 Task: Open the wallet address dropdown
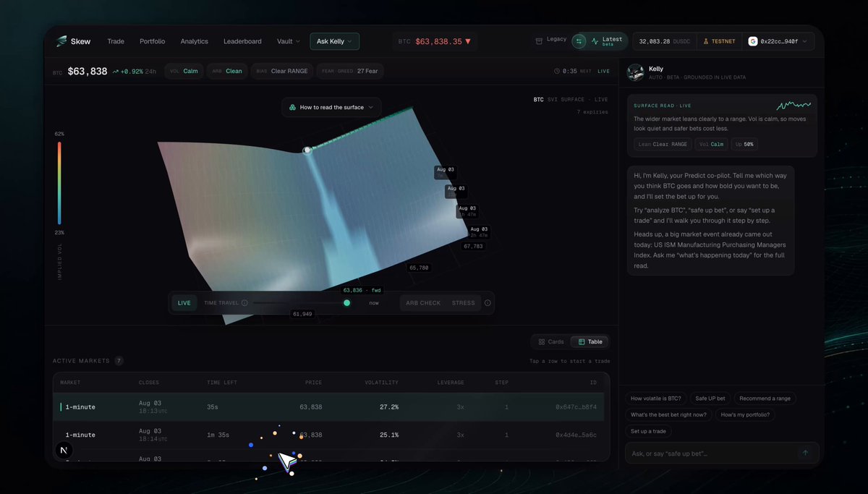778,41
